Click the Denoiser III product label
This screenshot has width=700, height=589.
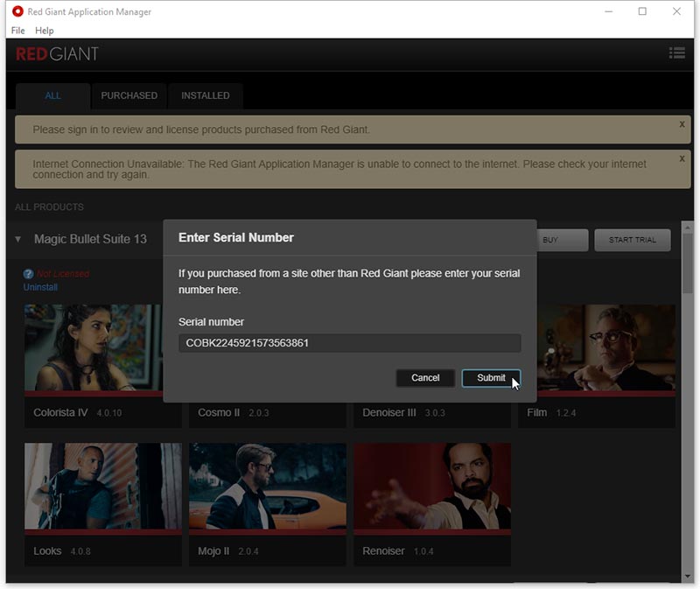pyautogui.click(x=388, y=412)
